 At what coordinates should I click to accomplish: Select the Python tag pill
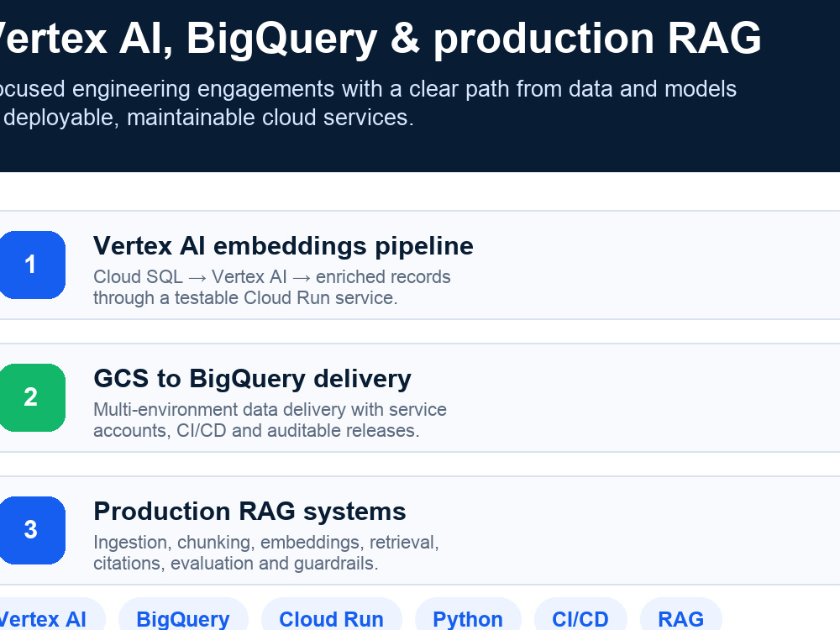pos(468,616)
